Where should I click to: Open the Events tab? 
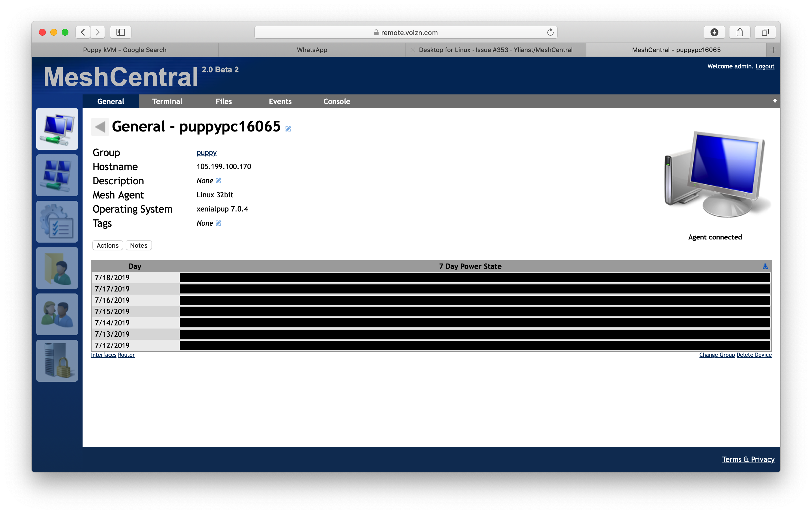coord(280,101)
